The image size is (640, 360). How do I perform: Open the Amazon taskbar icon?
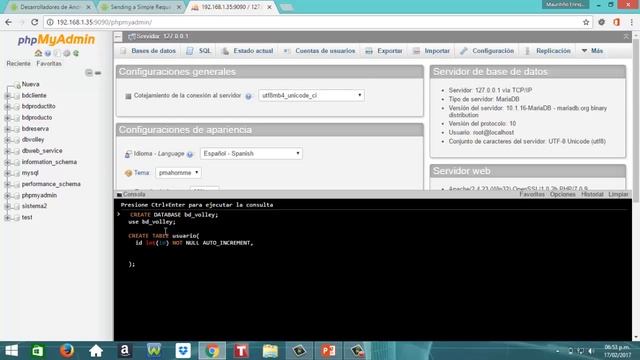click(125, 351)
